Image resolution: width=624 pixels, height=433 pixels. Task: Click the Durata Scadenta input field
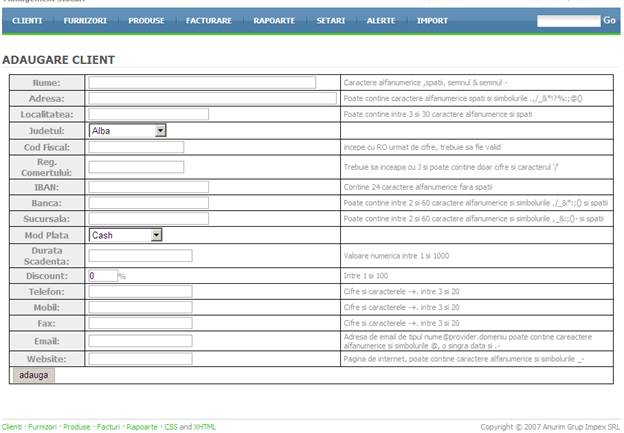[140, 256]
